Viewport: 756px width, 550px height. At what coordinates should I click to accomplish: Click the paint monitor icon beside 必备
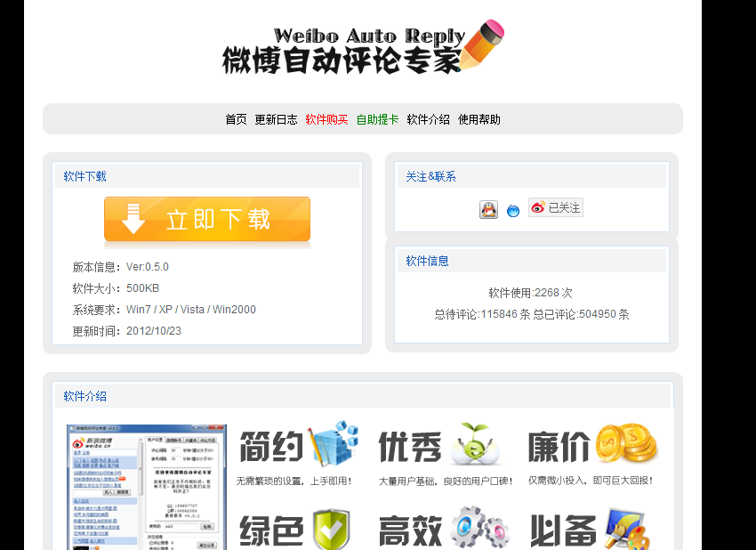[x=627, y=529]
